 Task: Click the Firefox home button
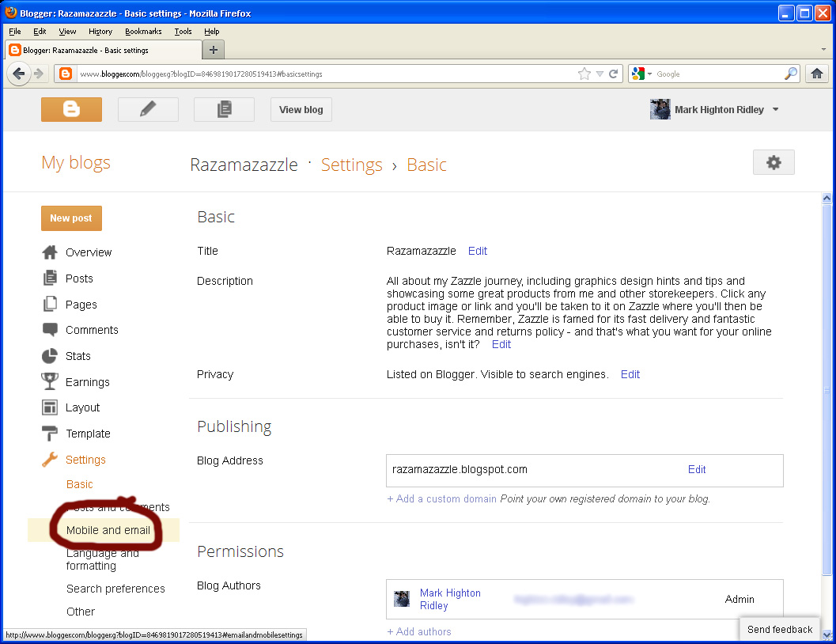tap(817, 74)
